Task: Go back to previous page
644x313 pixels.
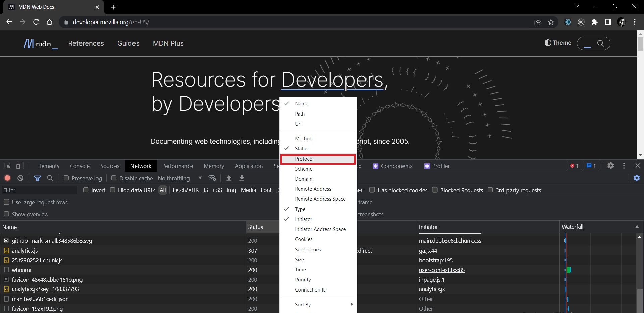Action: (x=9, y=22)
